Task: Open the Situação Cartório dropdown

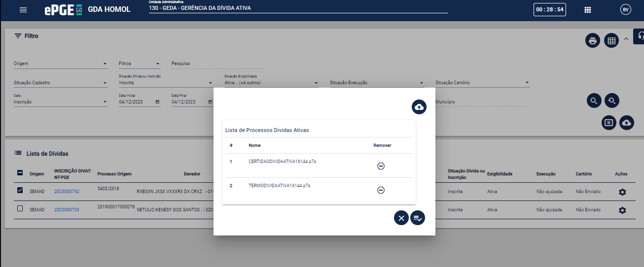Action: click(482, 83)
